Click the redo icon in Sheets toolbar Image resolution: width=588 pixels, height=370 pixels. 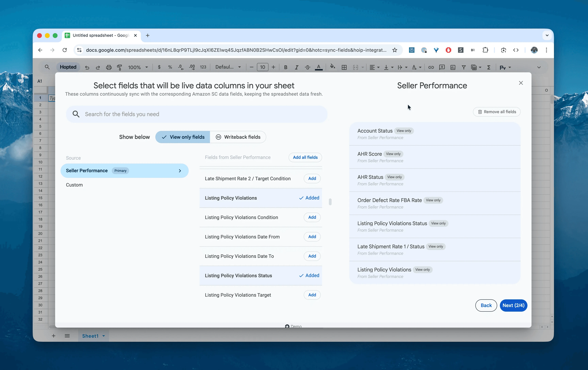tap(98, 67)
